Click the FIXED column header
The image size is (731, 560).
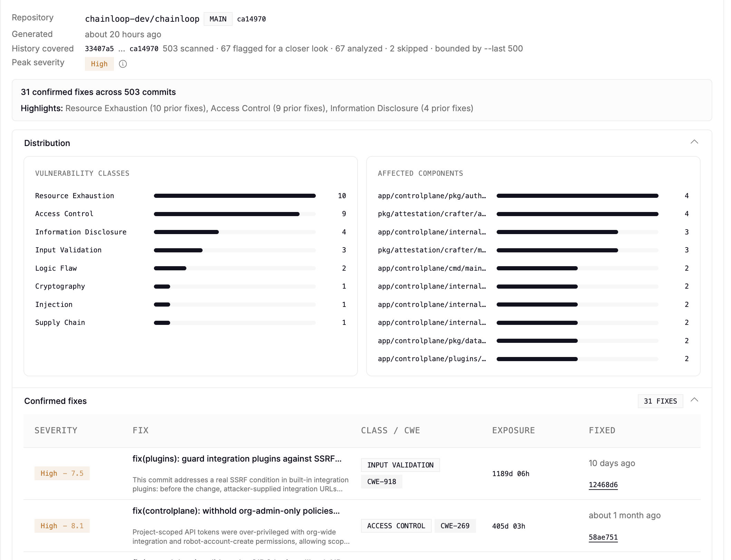tap(602, 431)
